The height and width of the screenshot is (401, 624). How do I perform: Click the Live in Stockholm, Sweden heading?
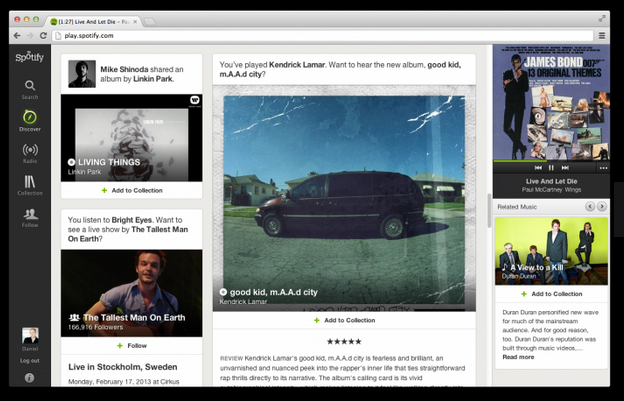click(x=123, y=367)
